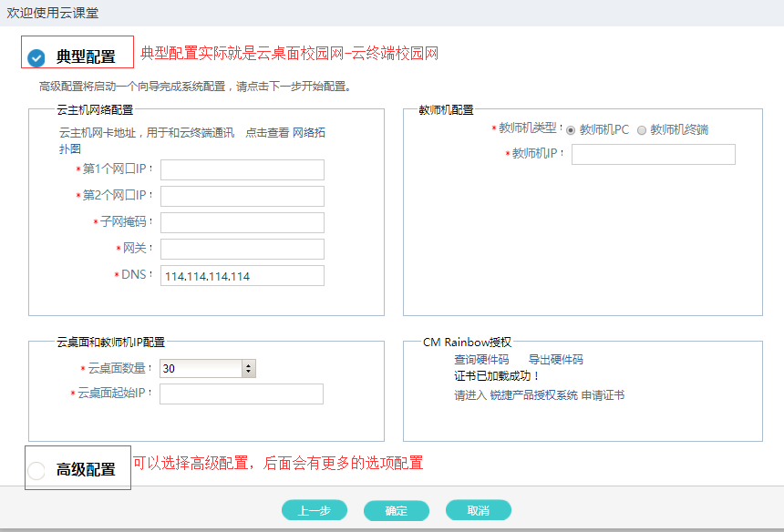This screenshot has width=784, height=532.
Task: Open the 网络拓扑图 link
Action: [308, 133]
